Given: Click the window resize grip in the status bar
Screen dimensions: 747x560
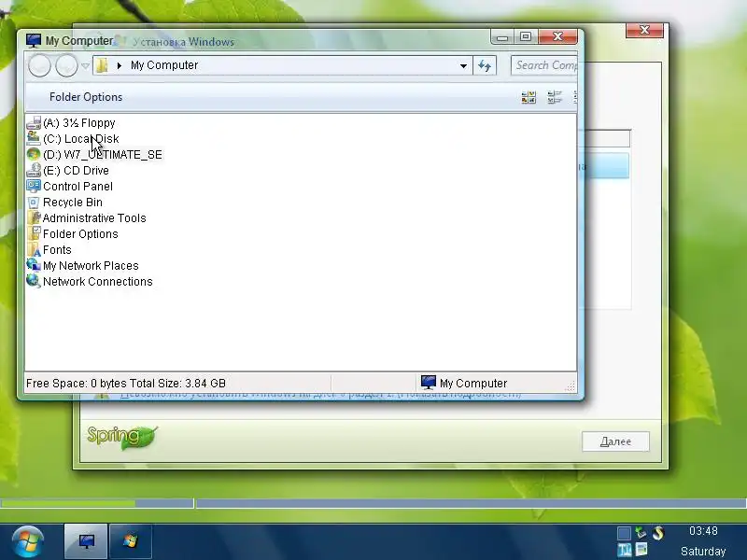Looking at the screenshot, I should (x=571, y=385).
